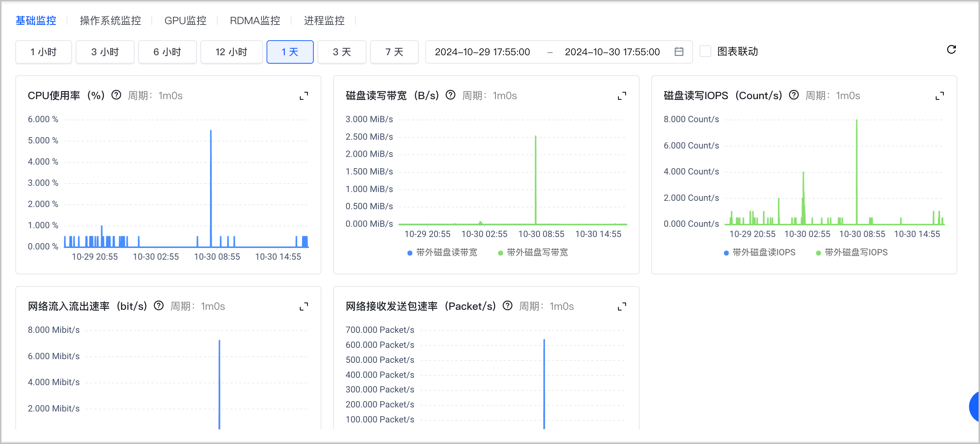The height and width of the screenshot is (444, 980).
Task: Select the 1 小时 time range
Action: coord(44,52)
